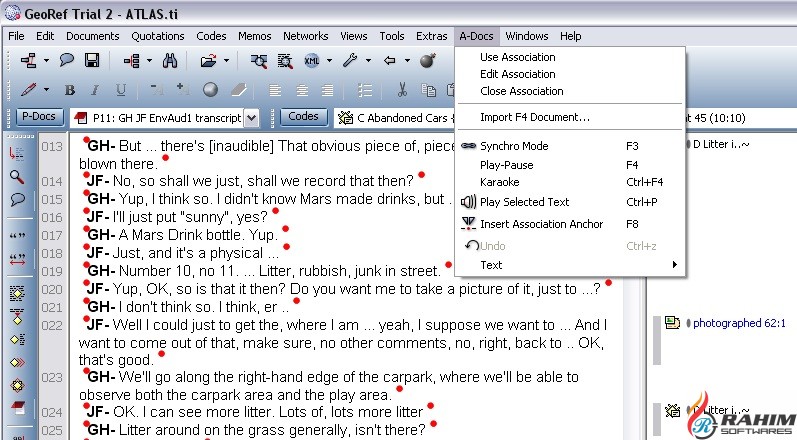Click the plain quotation marks icon in sidebar
Image resolution: width=797 pixels, height=440 pixels.
click(x=17, y=235)
